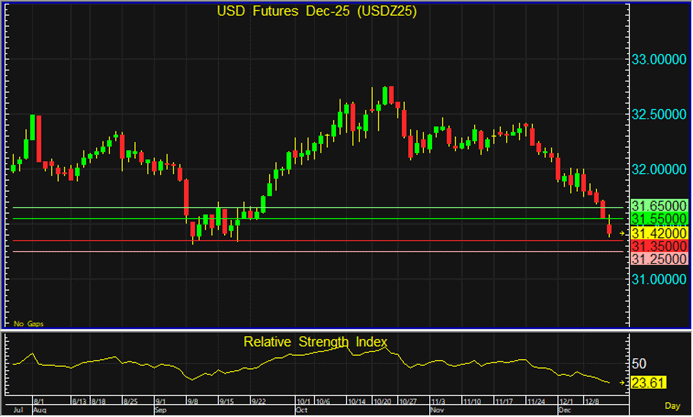Click the Dec month label on time axis
The height and width of the screenshot is (417, 693).
[x=563, y=410]
